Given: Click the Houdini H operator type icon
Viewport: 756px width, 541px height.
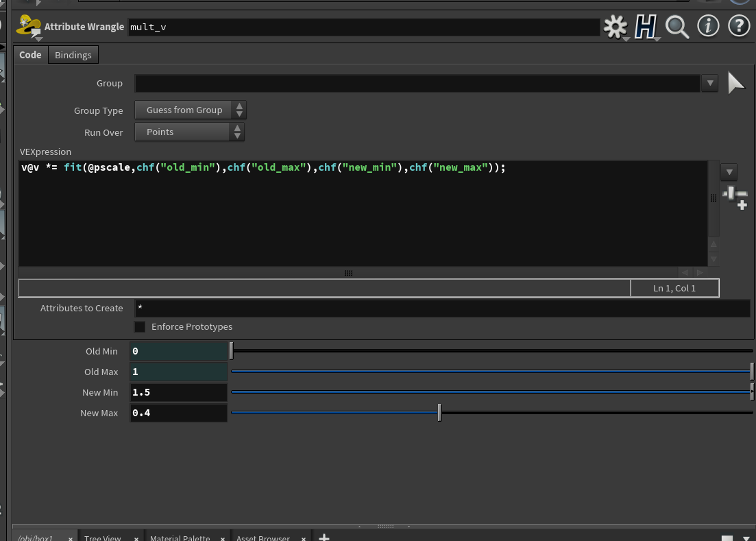Looking at the screenshot, I should coord(646,27).
